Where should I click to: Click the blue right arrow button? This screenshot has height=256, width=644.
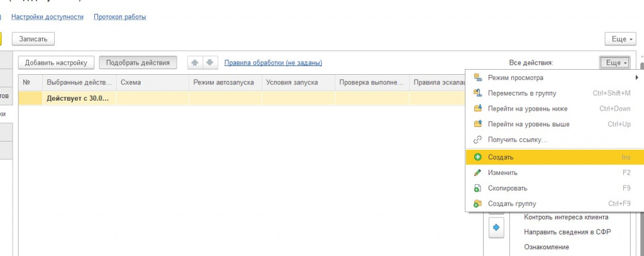(496, 227)
